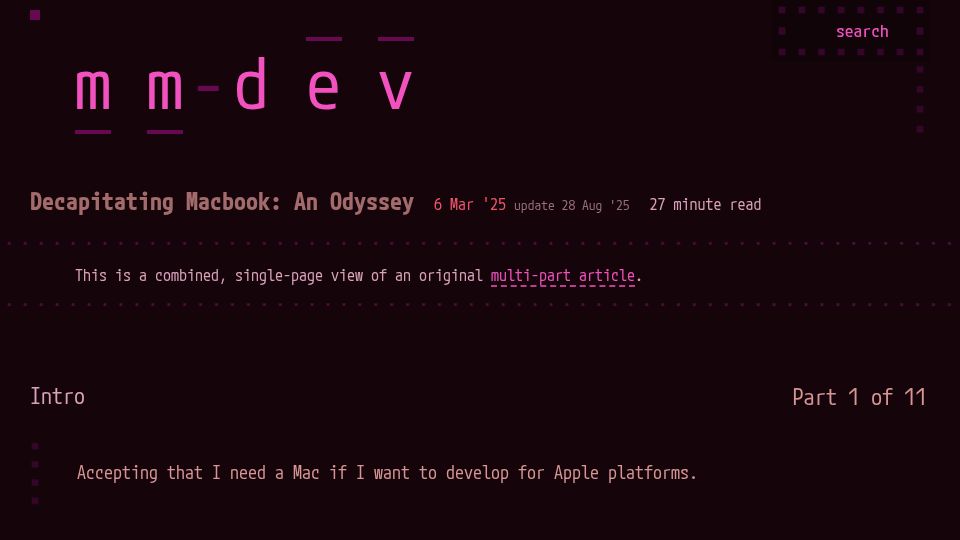960x540 pixels.
Task: Click the 27 minute read label
Action: [x=705, y=204]
